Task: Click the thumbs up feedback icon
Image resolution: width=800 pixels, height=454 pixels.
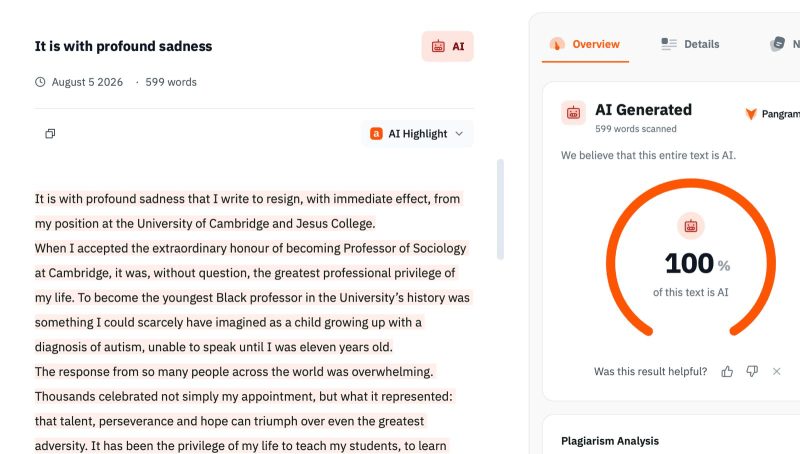Action: pos(727,371)
